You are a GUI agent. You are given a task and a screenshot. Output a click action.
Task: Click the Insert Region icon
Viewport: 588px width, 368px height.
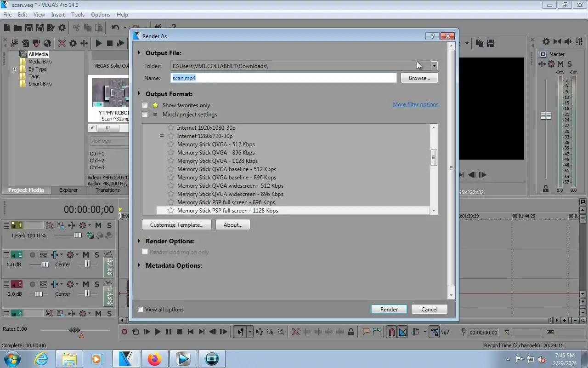[x=377, y=332]
